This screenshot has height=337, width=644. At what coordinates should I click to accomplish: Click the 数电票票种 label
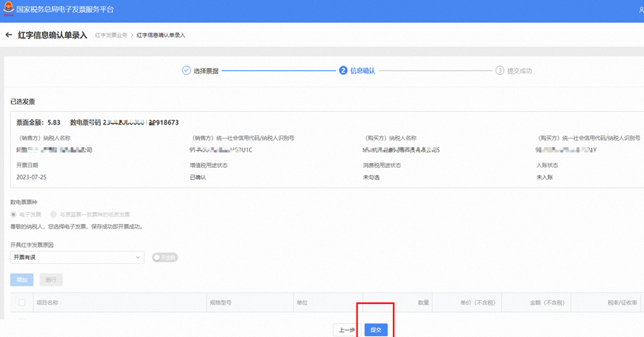pos(24,202)
